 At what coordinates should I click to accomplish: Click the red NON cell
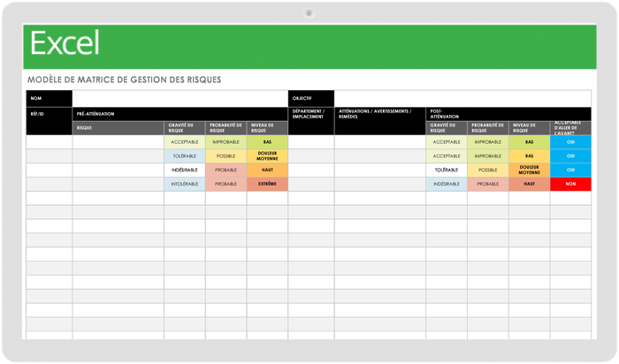pyautogui.click(x=570, y=185)
